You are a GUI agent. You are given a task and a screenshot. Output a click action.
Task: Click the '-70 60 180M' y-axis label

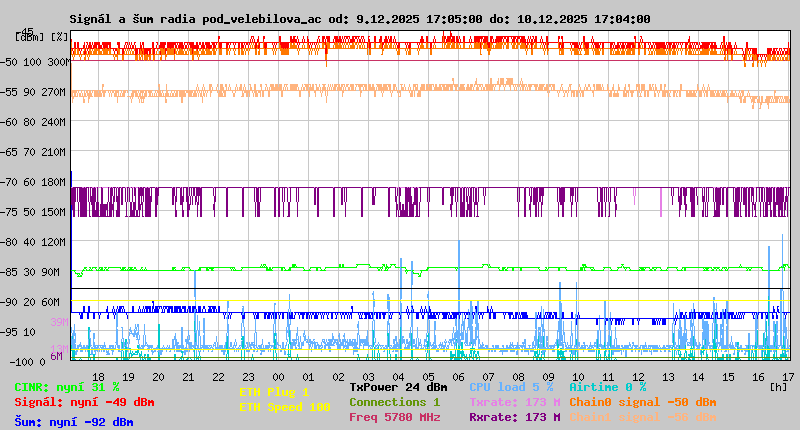click(33, 182)
